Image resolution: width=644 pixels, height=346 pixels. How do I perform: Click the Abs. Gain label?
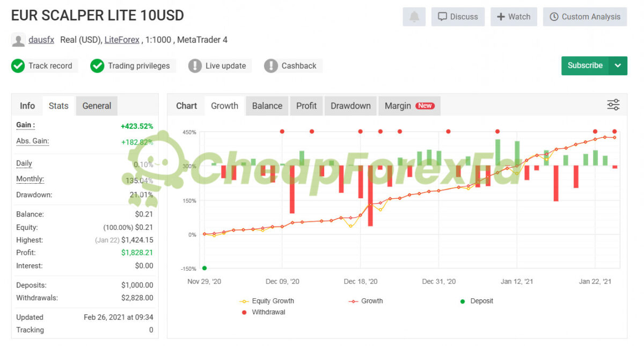coord(32,141)
